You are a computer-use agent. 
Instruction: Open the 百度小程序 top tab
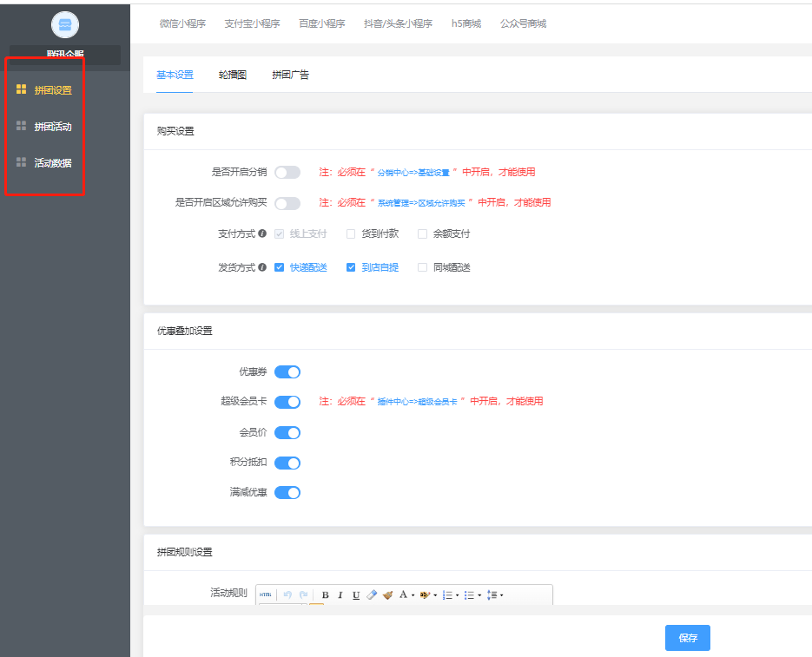(x=322, y=23)
